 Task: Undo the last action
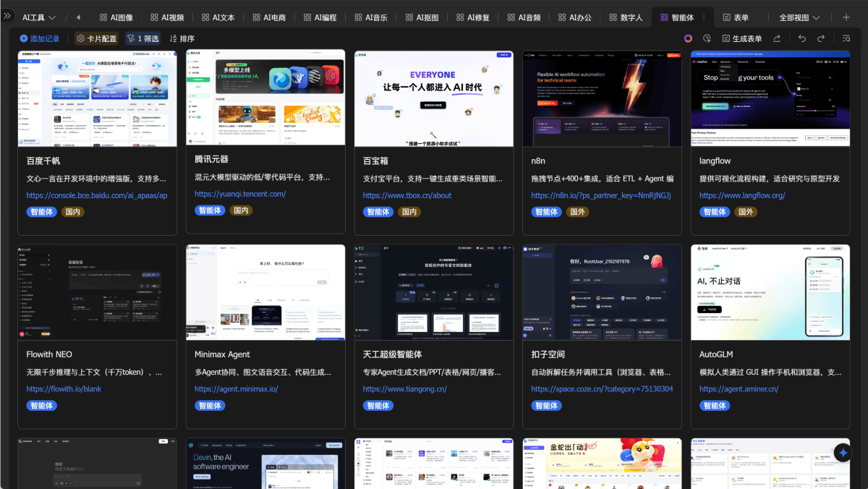click(x=801, y=38)
